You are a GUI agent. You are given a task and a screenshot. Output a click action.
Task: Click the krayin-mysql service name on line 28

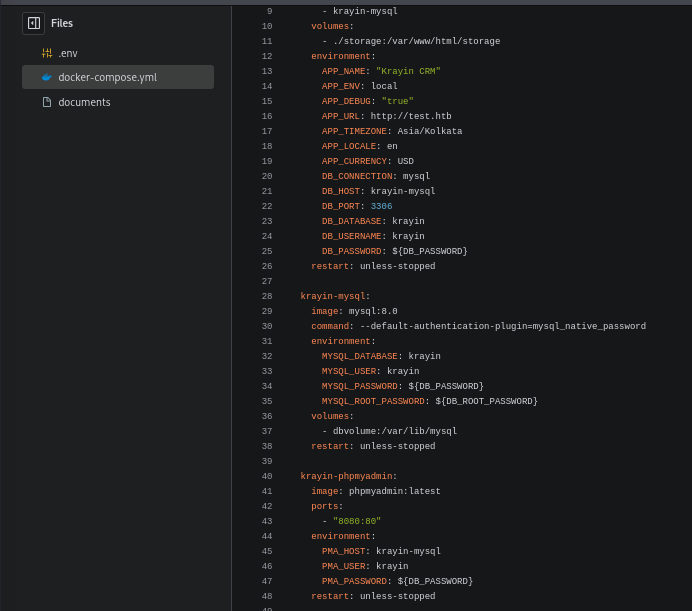click(x=333, y=296)
